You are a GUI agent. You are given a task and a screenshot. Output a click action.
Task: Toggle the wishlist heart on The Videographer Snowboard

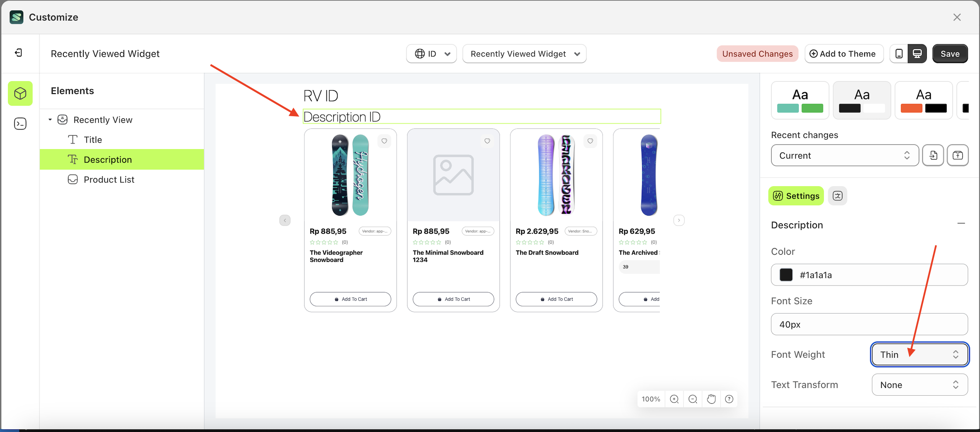384,141
